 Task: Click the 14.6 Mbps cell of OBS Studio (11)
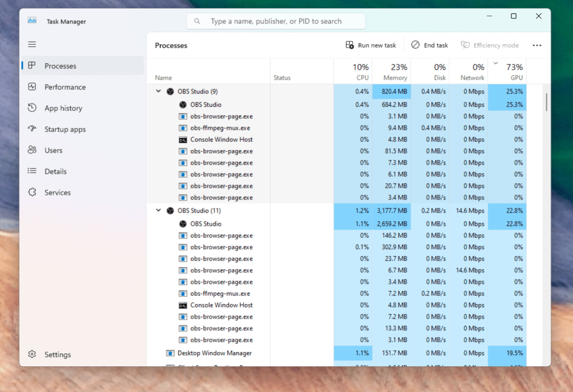(468, 211)
